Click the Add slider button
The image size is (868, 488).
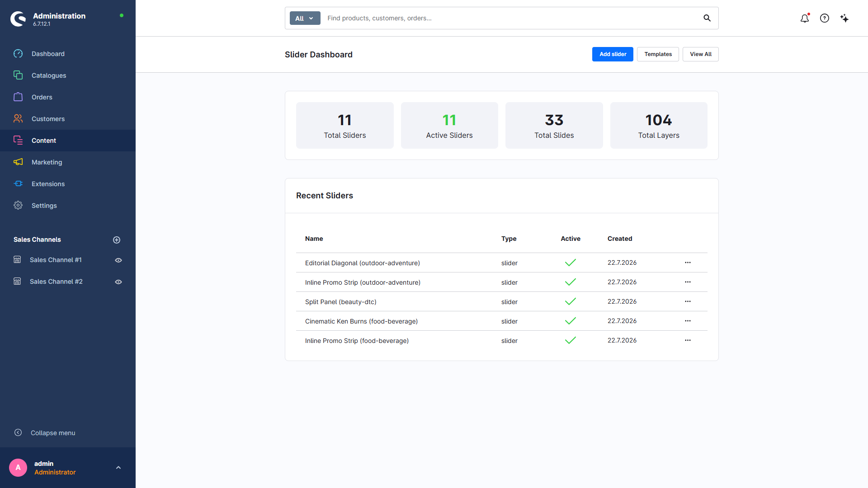click(613, 54)
